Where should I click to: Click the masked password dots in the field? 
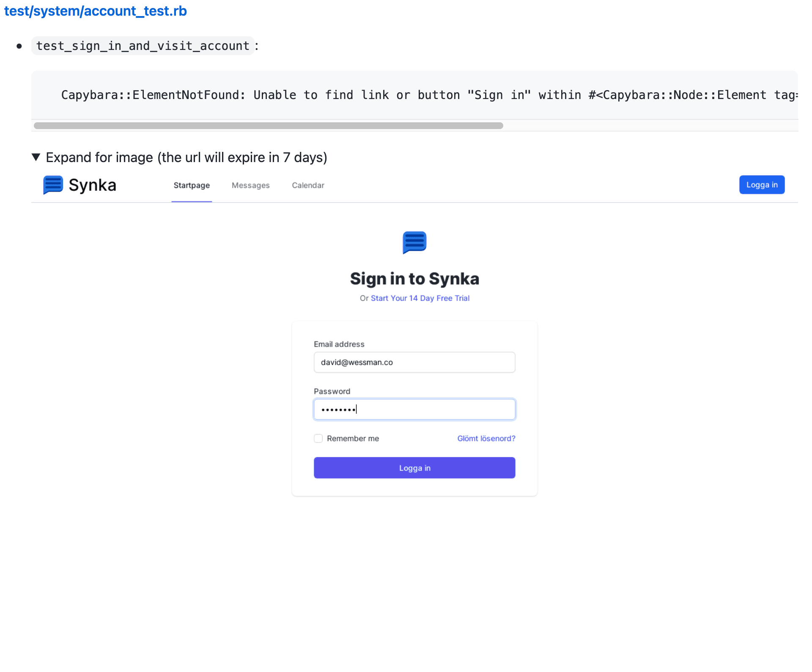coord(337,409)
